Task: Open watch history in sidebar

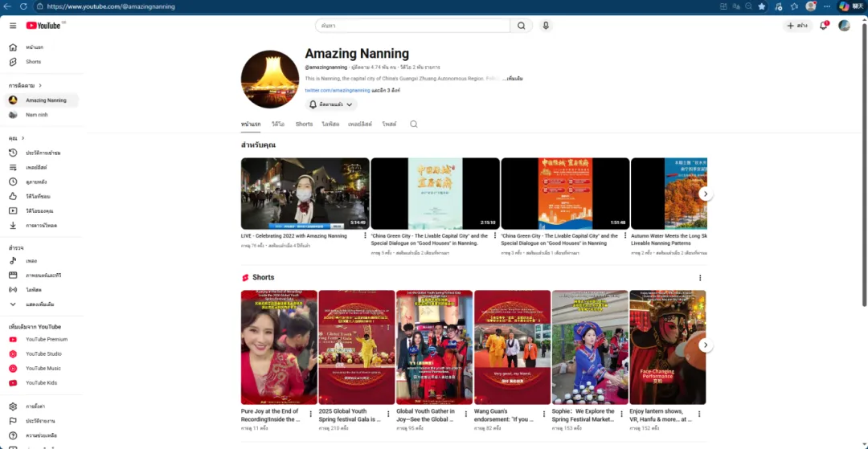Action: tap(43, 153)
